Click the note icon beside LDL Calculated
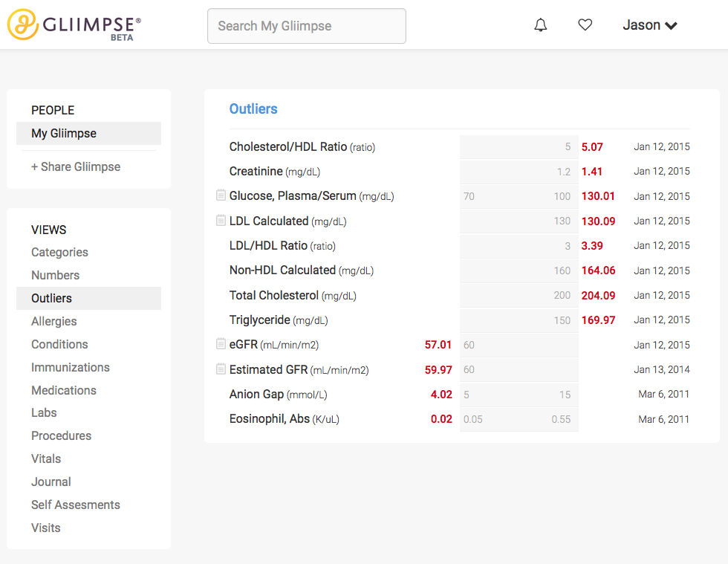The image size is (728, 564). (220, 220)
